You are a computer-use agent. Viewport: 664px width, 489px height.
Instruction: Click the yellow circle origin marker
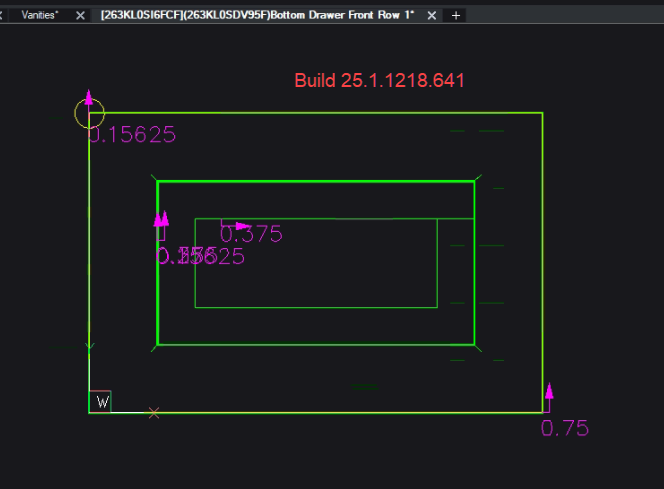[x=89, y=113]
